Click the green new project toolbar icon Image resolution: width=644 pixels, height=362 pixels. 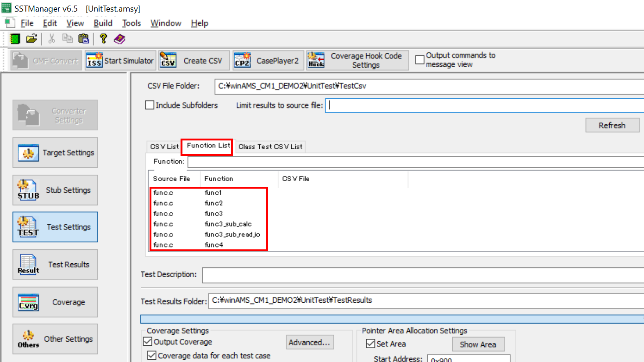coord(15,39)
